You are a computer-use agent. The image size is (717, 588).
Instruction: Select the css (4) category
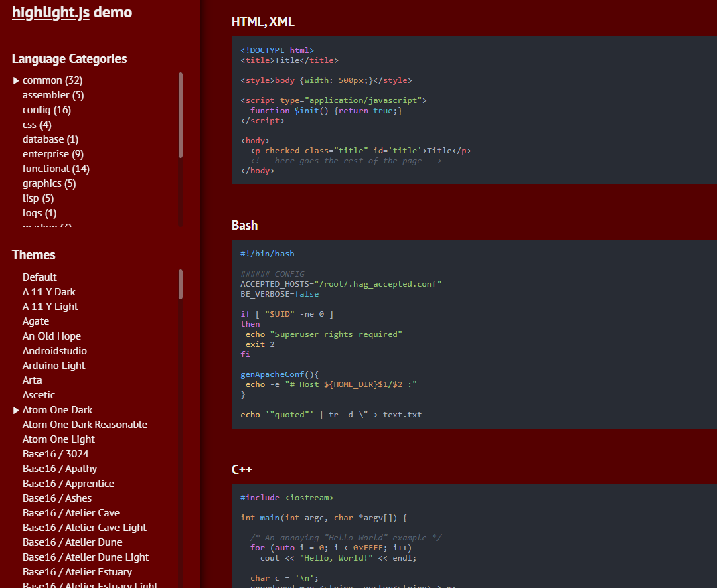click(x=37, y=125)
